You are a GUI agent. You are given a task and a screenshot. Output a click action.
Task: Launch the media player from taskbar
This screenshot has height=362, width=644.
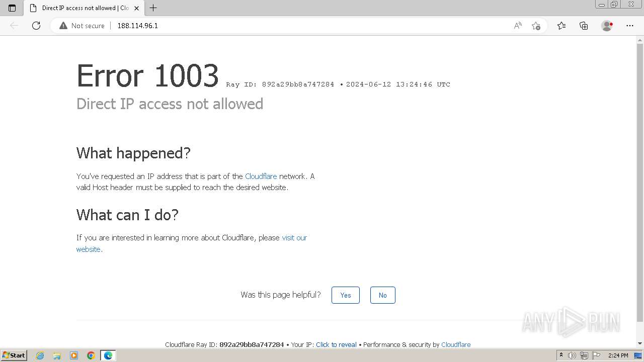(x=74, y=355)
